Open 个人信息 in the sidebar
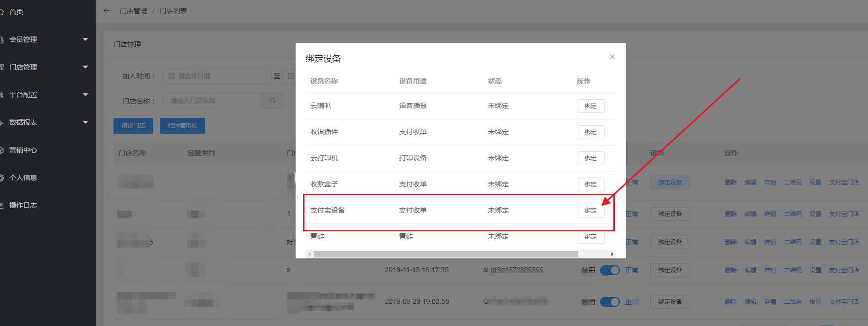Screen dimensions: 868x326 (23, 178)
